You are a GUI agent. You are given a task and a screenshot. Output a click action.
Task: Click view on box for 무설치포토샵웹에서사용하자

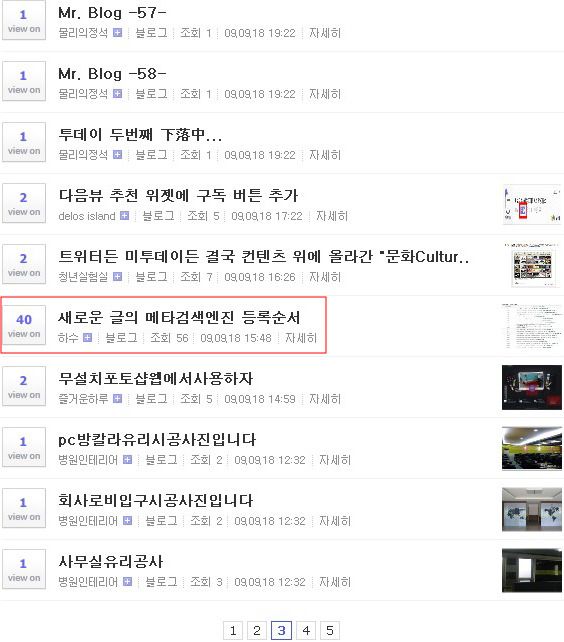(x=24, y=386)
